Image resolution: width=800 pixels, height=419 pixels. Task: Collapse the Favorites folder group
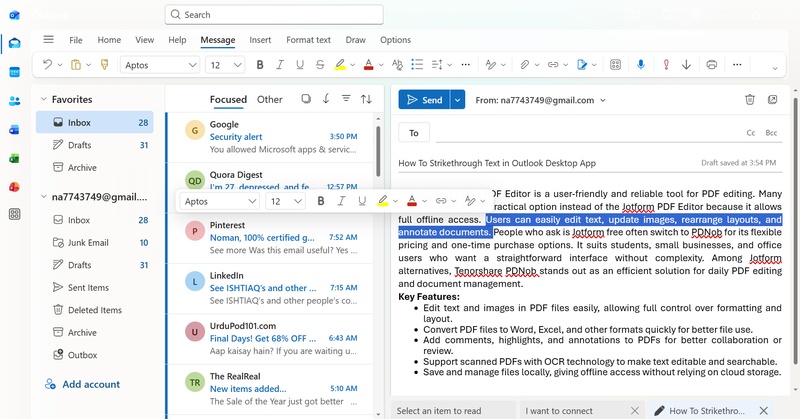click(x=43, y=100)
